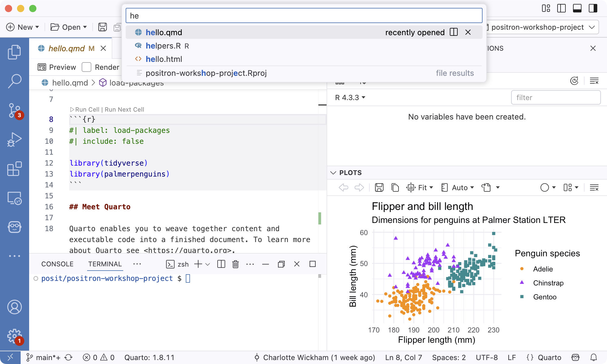Screen dimensions: 607x364
Task: Open the Remote Explorer view
Action: pos(14,198)
